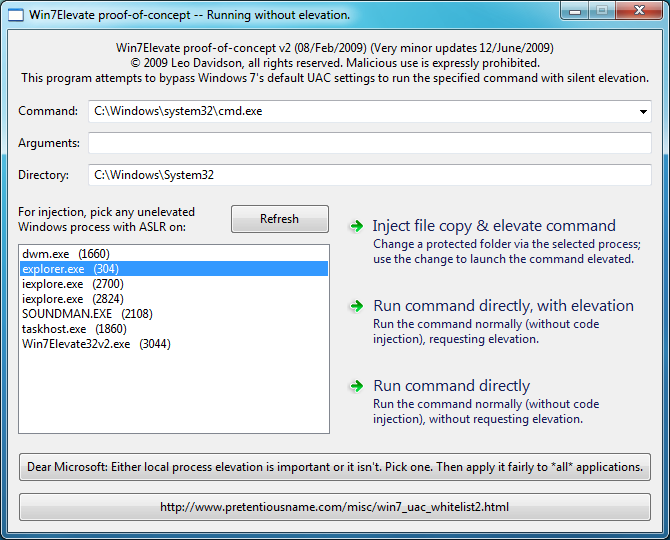Click the Directory field showing C:\Windows\System32

coord(370,175)
